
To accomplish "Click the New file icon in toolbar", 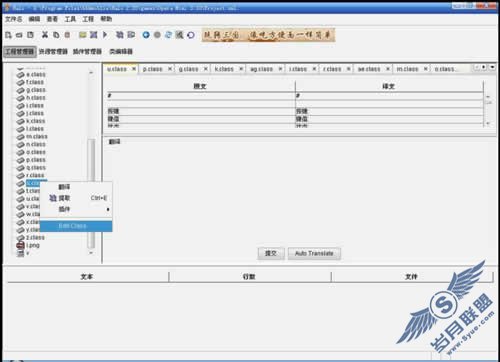I will pos(8,35).
